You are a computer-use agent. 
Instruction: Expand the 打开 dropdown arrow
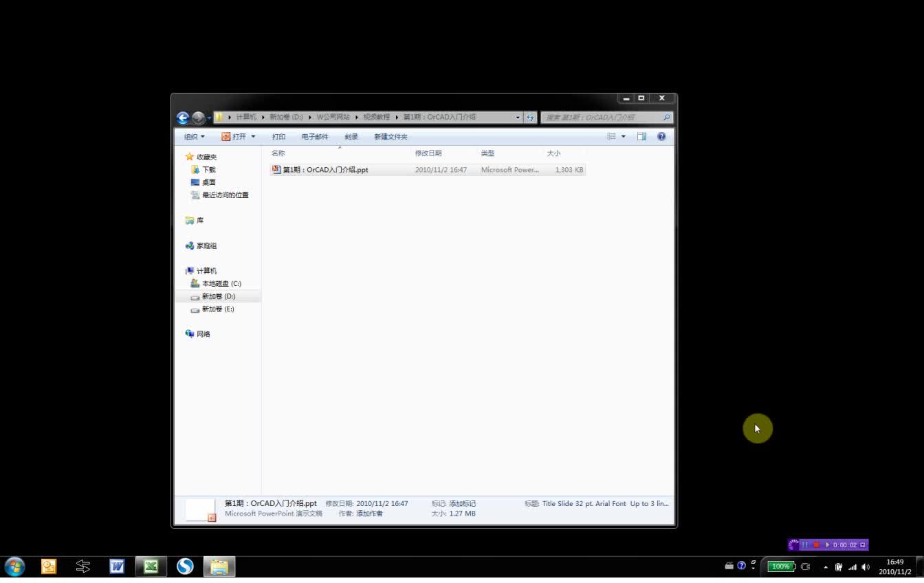253,137
